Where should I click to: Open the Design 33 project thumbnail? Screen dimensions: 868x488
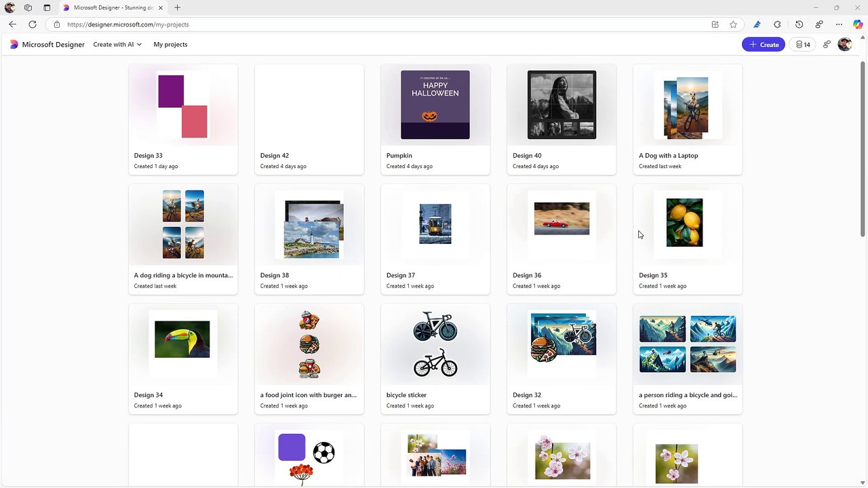183,105
